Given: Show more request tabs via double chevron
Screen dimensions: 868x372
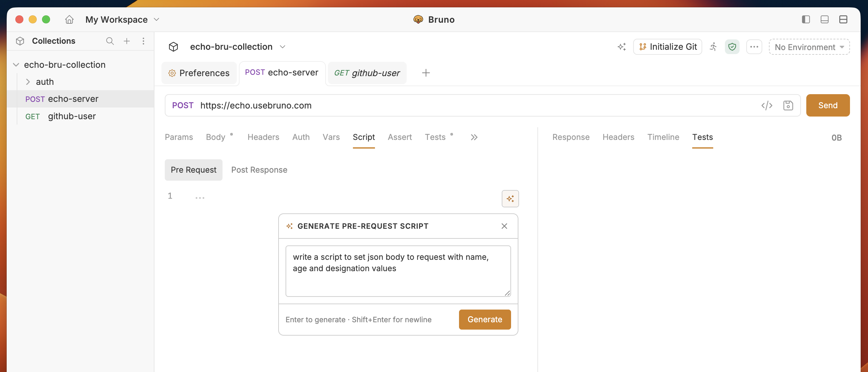Looking at the screenshot, I should pyautogui.click(x=474, y=137).
